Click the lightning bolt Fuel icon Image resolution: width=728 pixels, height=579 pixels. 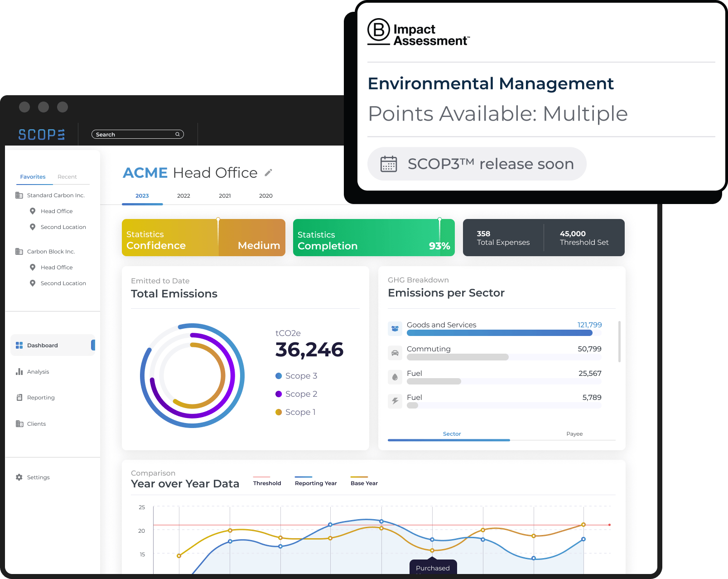point(395,401)
